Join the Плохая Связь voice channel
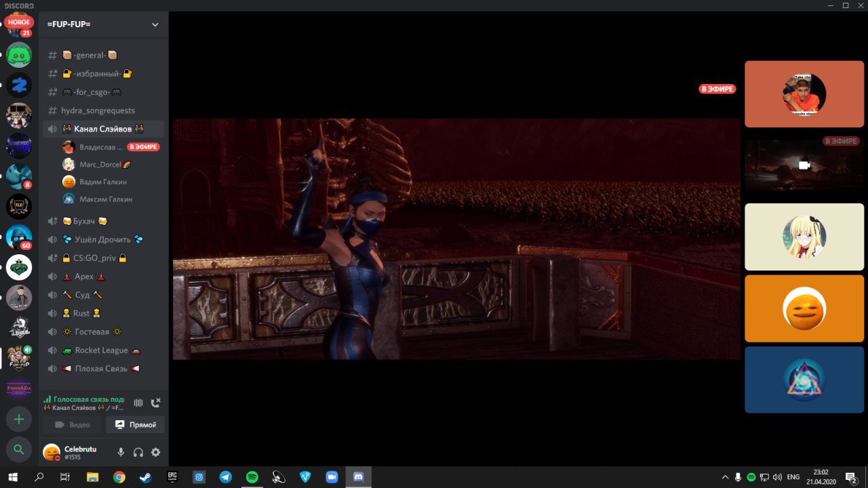 click(103, 368)
